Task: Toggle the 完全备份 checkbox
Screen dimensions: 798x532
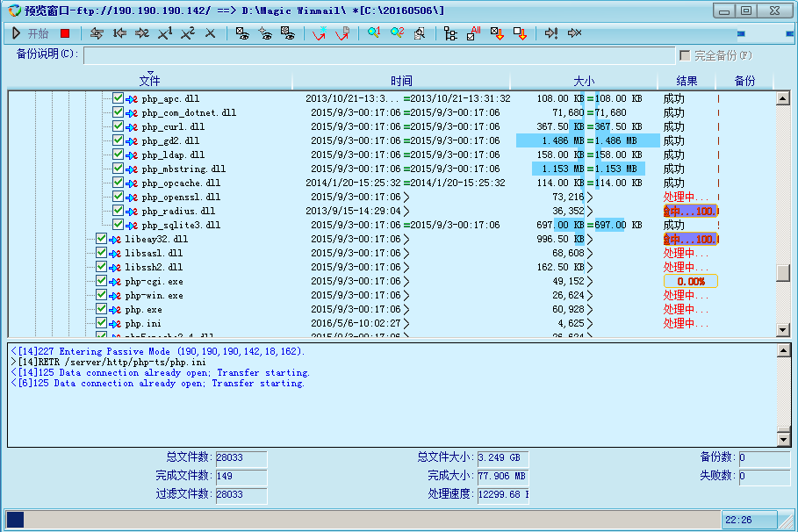Action: tap(685, 55)
